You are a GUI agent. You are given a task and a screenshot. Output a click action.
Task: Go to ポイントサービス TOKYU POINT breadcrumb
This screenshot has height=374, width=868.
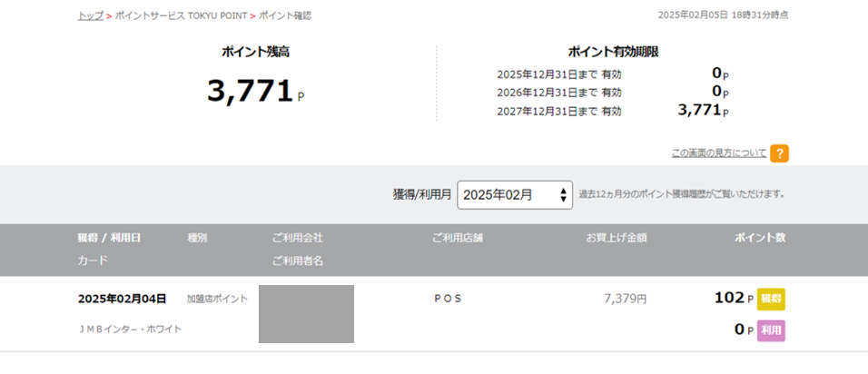[181, 15]
